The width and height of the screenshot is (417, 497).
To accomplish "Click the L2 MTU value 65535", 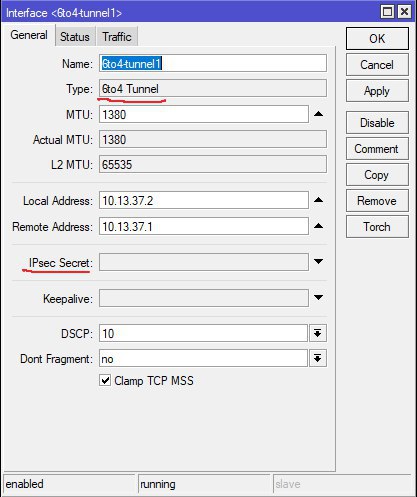I will point(213,165).
